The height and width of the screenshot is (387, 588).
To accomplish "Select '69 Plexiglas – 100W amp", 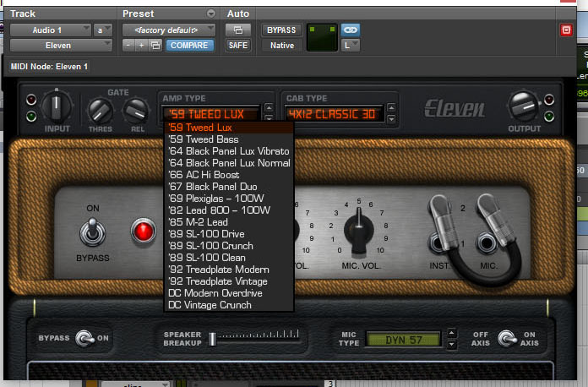I will coord(229,199).
